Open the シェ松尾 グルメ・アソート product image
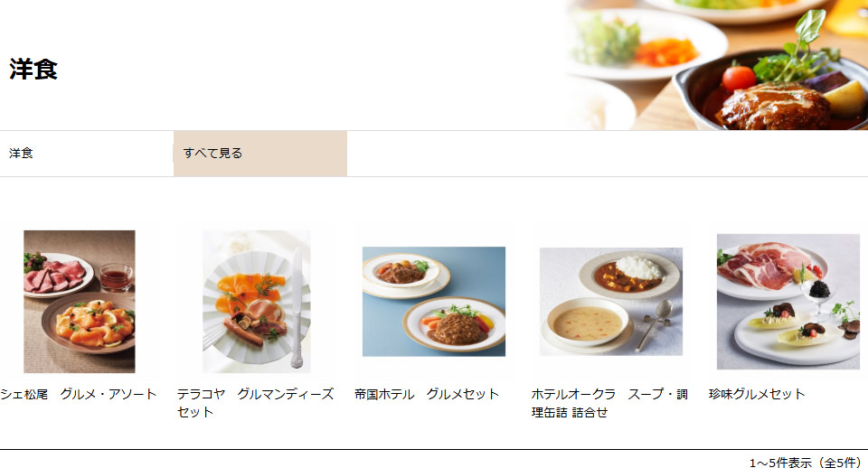 pos(80,301)
